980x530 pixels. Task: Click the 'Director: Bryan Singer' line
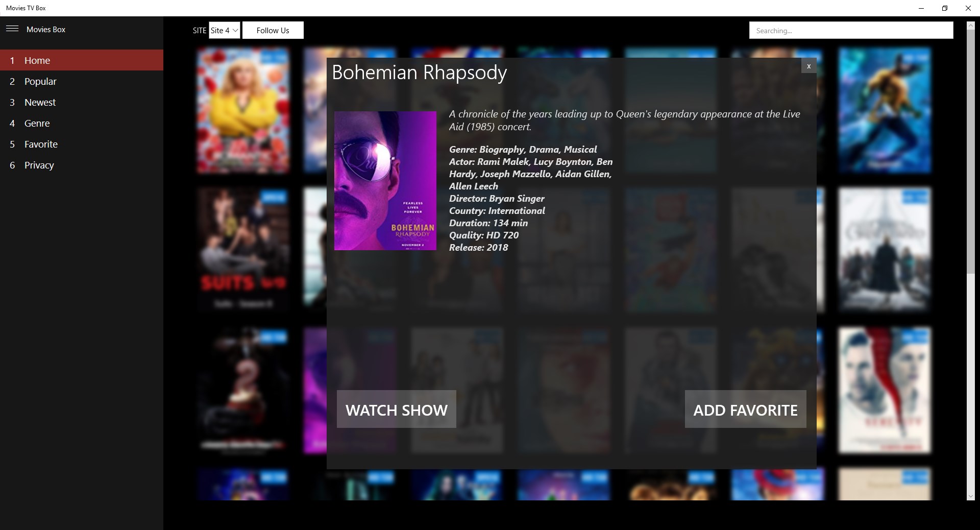click(x=497, y=199)
